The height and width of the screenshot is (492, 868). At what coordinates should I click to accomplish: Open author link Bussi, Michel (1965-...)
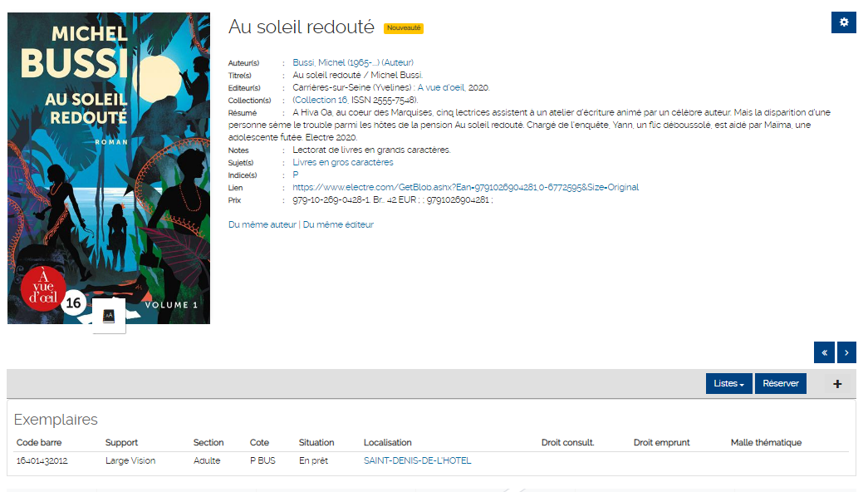[x=353, y=62]
